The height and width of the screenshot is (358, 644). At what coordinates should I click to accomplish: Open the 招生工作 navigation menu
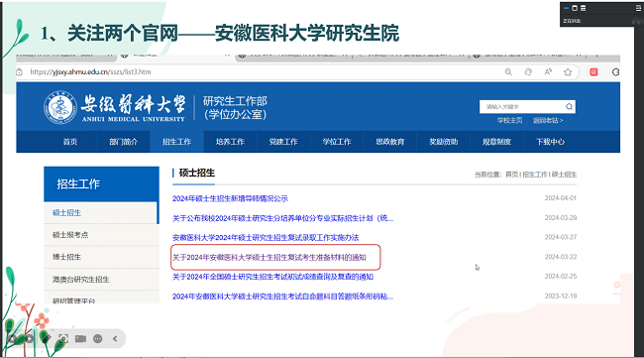(x=176, y=142)
